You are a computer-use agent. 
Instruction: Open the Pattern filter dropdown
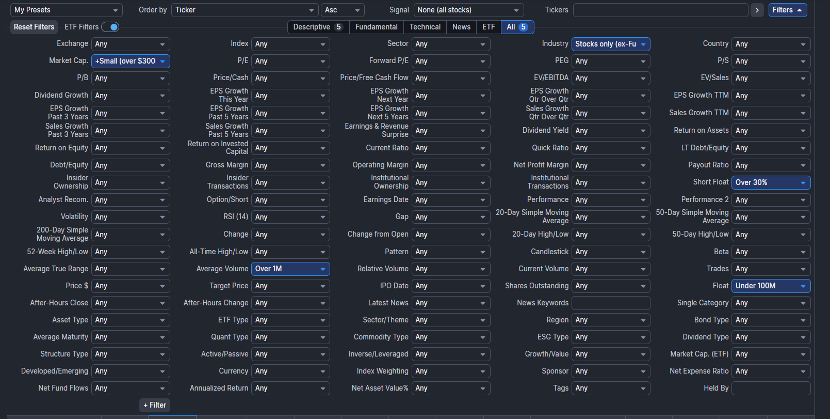(451, 252)
